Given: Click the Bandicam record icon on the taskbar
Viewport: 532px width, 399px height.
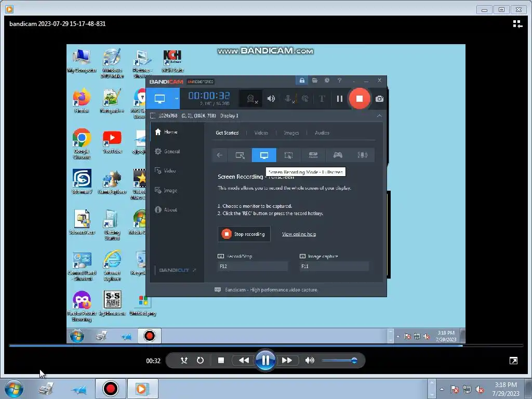Looking at the screenshot, I should [110, 389].
